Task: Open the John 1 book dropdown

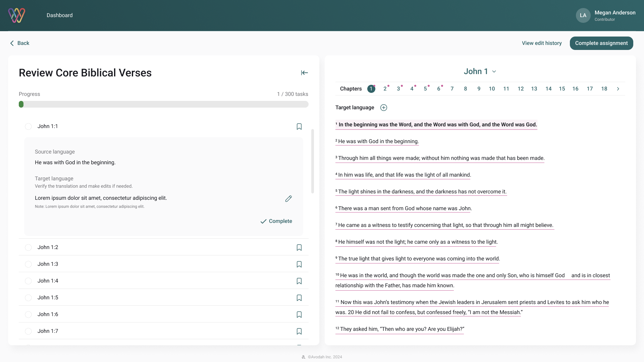Action: tap(480, 71)
